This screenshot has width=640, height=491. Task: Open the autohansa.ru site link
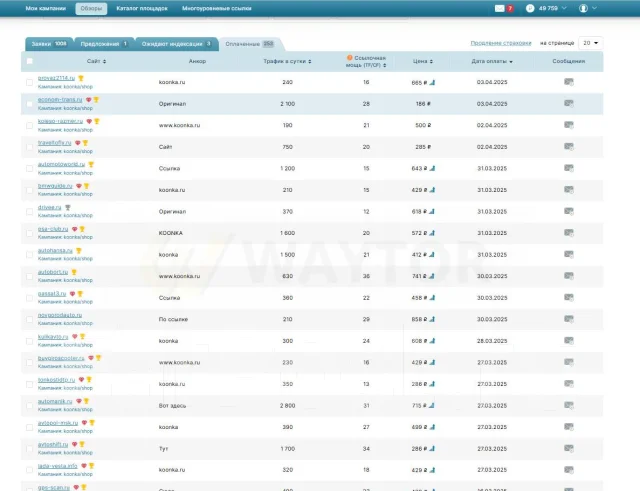[55, 251]
